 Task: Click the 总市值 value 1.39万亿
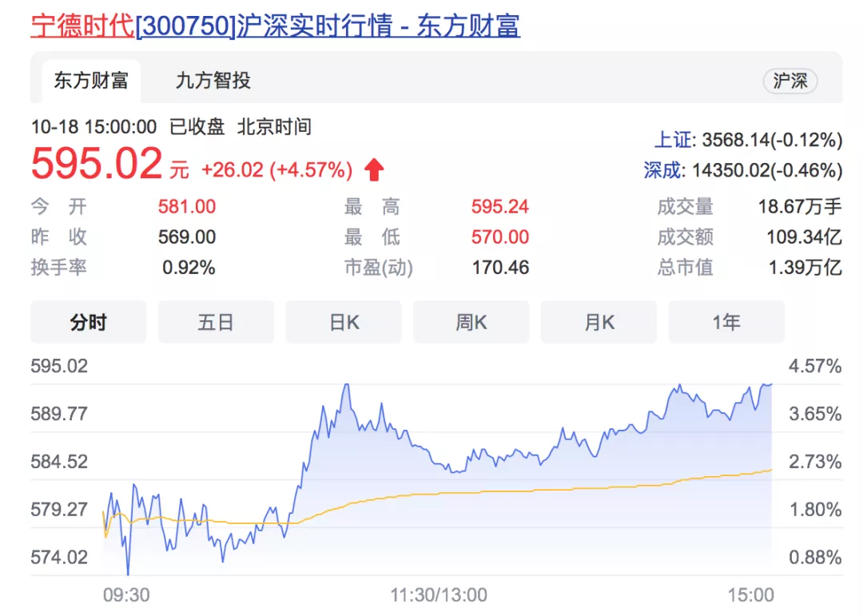click(x=805, y=268)
